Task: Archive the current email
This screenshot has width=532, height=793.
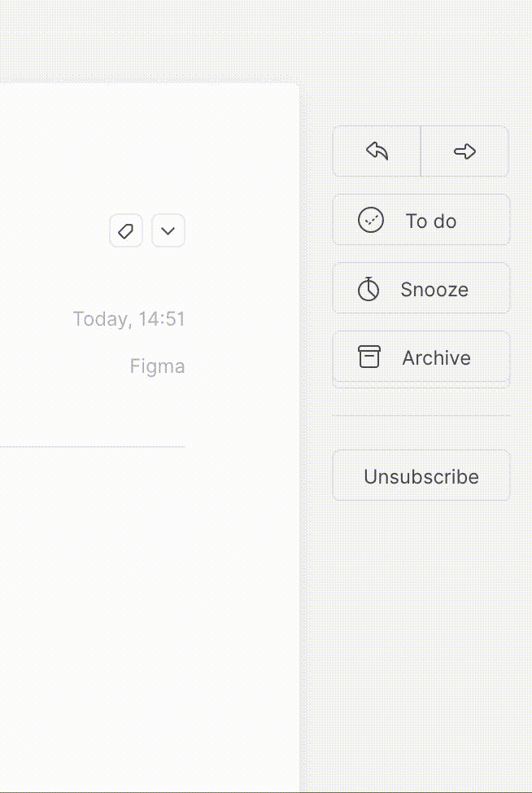Action: point(421,357)
